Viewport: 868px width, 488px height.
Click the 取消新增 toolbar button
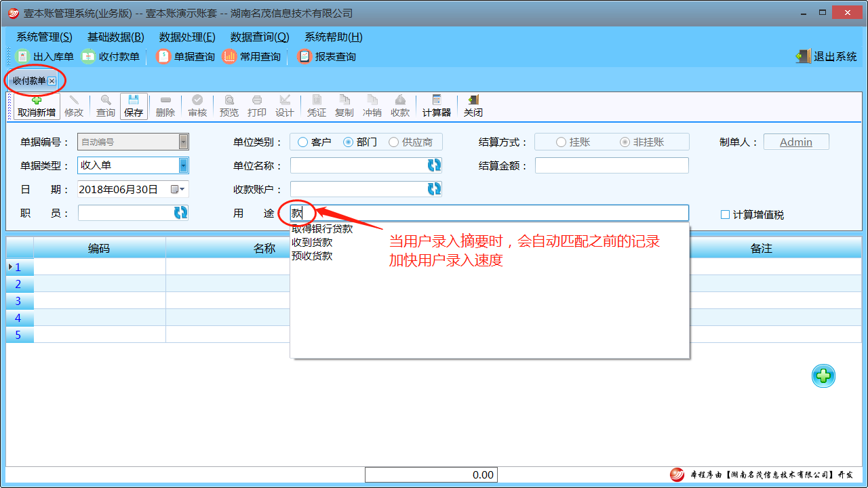pyautogui.click(x=37, y=106)
